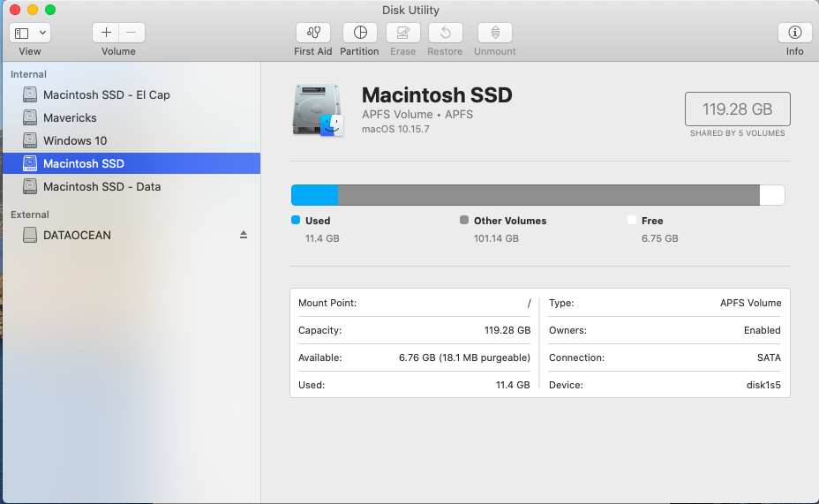The image size is (819, 504).
Task: Click the white Free legend swatch
Action: 632,220
